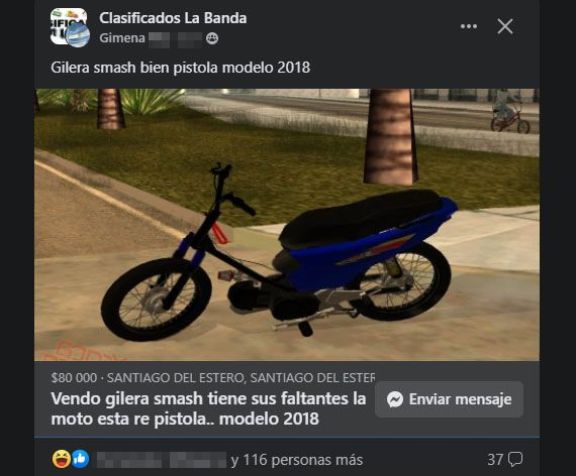Click the group privacy icon beside Gimena

pos(212,38)
